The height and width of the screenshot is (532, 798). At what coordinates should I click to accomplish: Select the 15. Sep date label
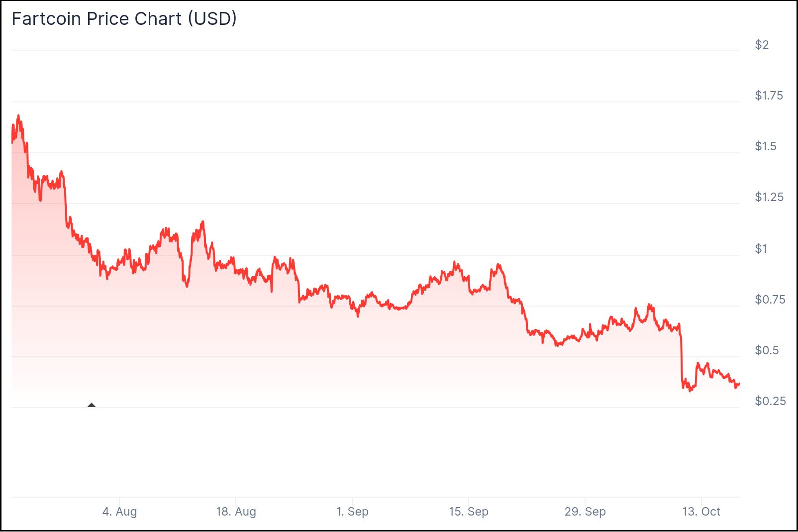point(469,512)
